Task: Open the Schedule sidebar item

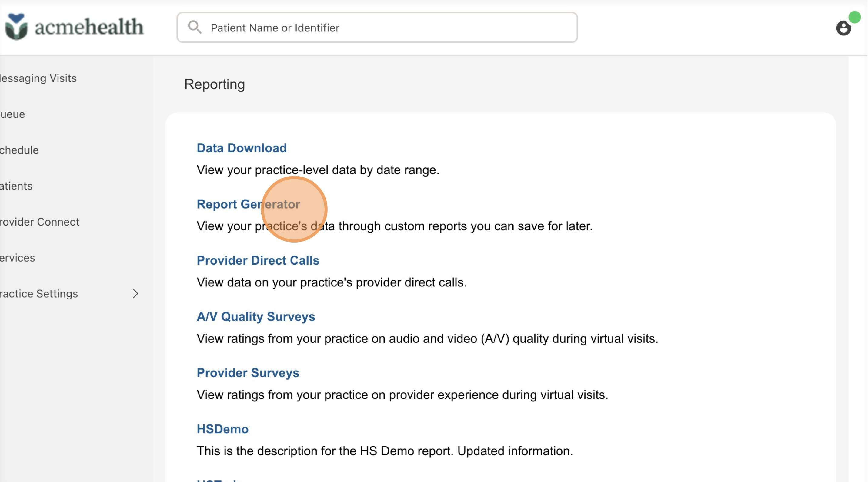Action: coord(19,150)
